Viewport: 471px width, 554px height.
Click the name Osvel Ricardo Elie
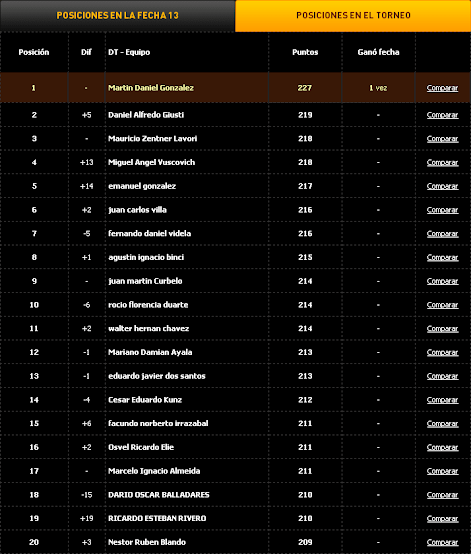(x=141, y=447)
